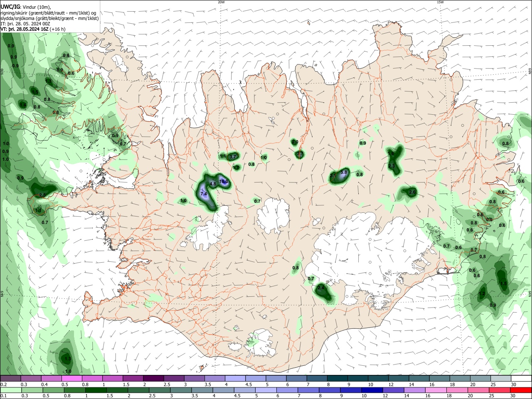
Task: Select the violet 12–14 swatch in lower legend
Action: (x=393, y=391)
